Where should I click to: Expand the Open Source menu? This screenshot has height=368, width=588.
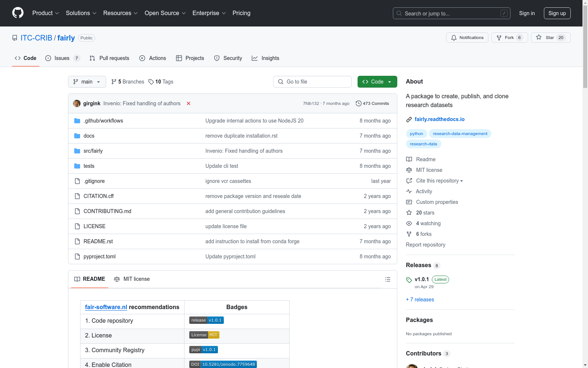tap(165, 13)
